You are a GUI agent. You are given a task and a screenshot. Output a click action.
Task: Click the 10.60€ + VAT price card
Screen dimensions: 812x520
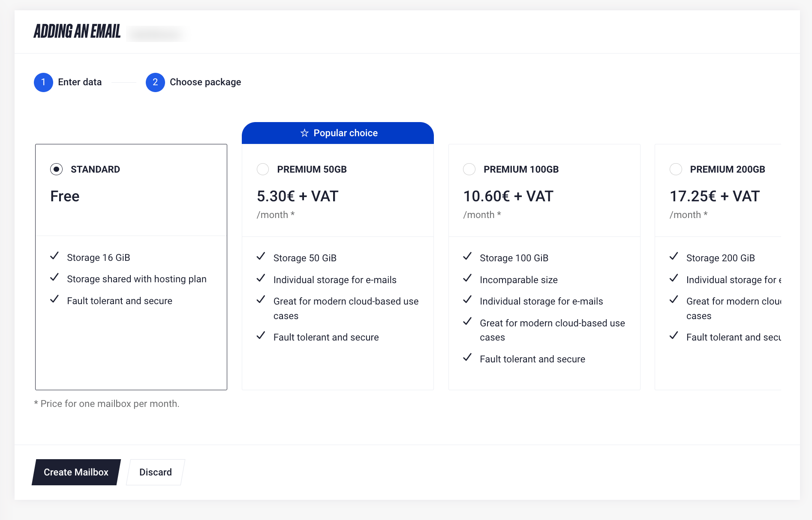(544, 267)
